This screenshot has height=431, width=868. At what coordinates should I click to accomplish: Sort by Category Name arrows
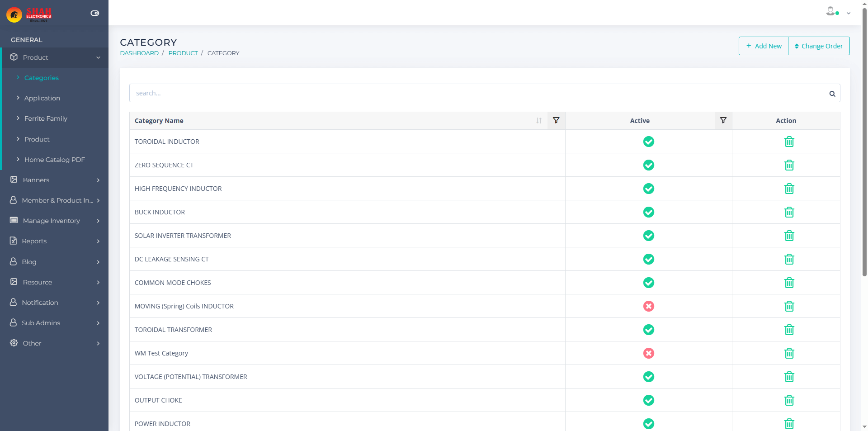538,121
